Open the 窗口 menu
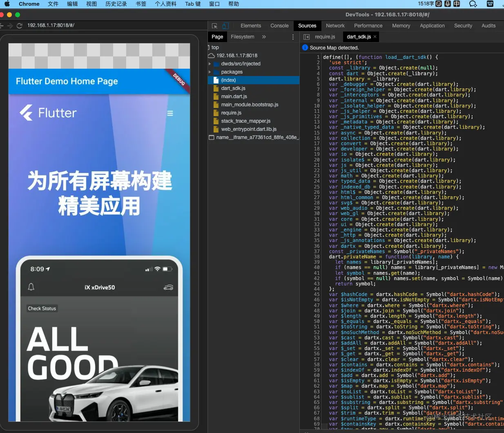This screenshot has height=433, width=504. 214,4
